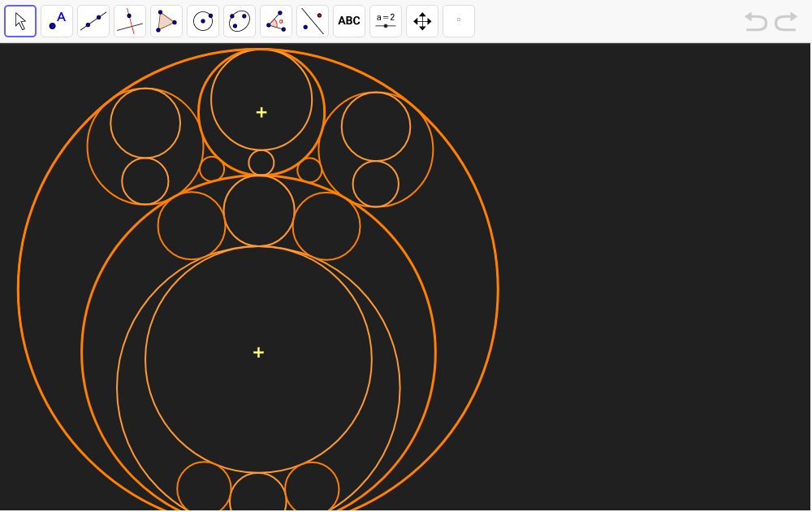The height and width of the screenshot is (512, 812).
Task: Activate the Line through two points tool
Action: coord(93,21)
